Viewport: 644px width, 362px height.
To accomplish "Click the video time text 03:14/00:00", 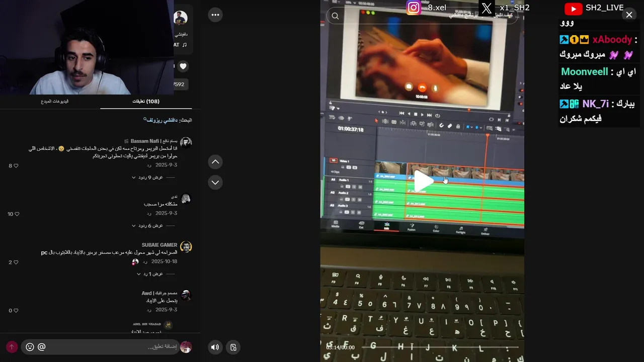I will point(341,347).
